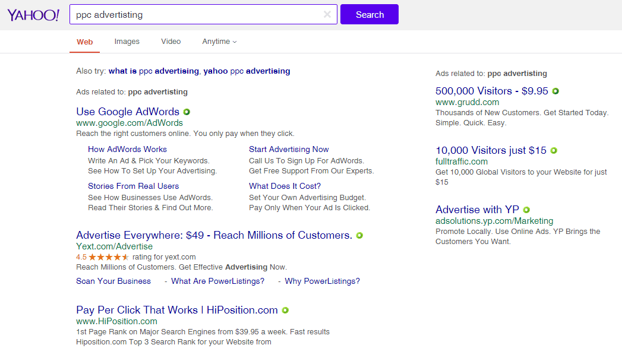Open the suggestion 'what is ppc advertising'

pos(154,71)
